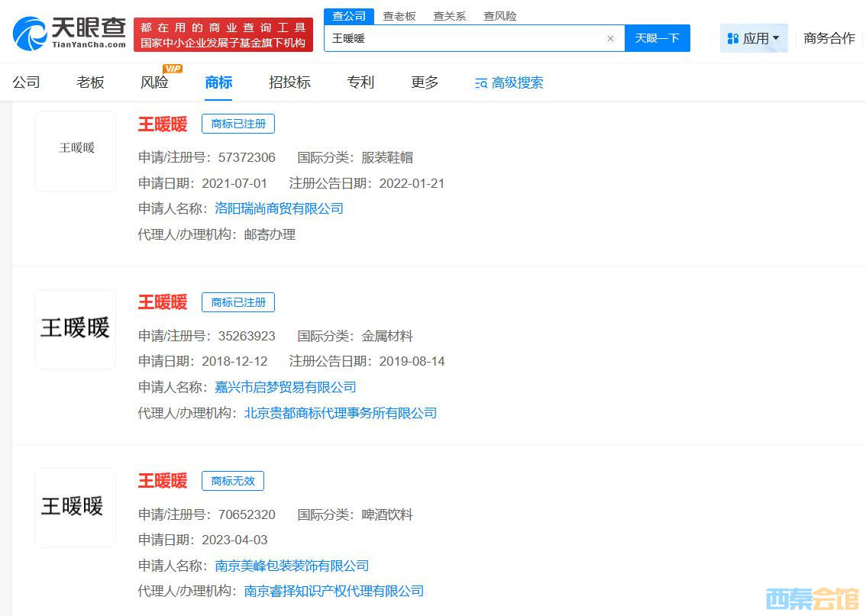866x616 pixels.
Task: Open the 应用 dropdown menu
Action: 754,38
